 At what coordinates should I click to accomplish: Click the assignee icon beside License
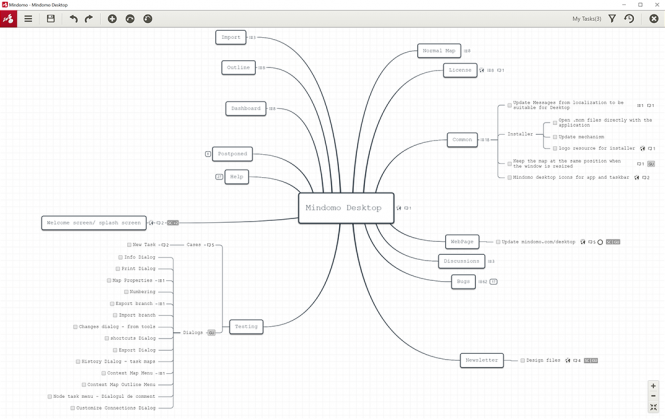pos(482,70)
